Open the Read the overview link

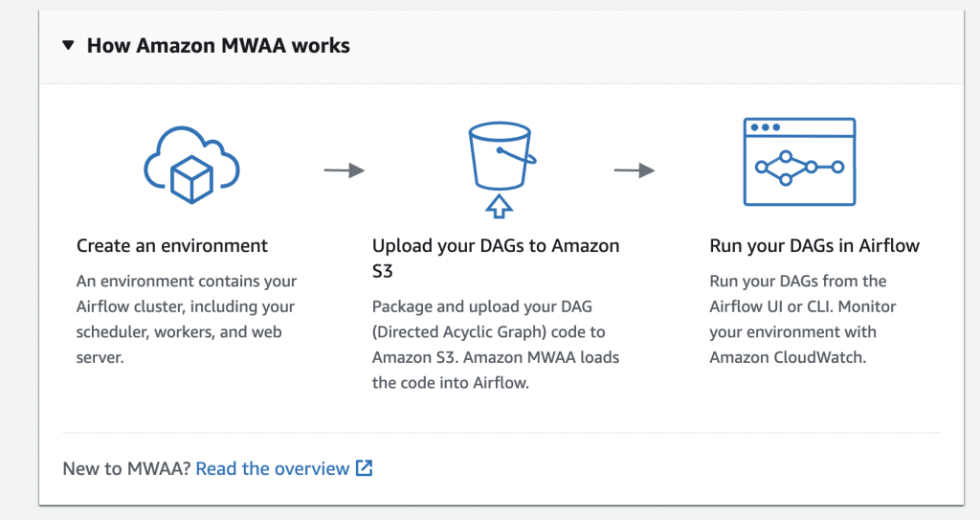coord(273,469)
